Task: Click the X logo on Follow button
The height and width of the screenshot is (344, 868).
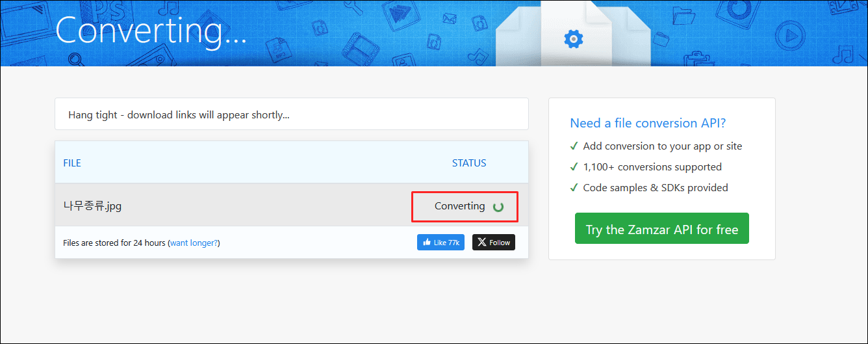Action: [x=481, y=243]
